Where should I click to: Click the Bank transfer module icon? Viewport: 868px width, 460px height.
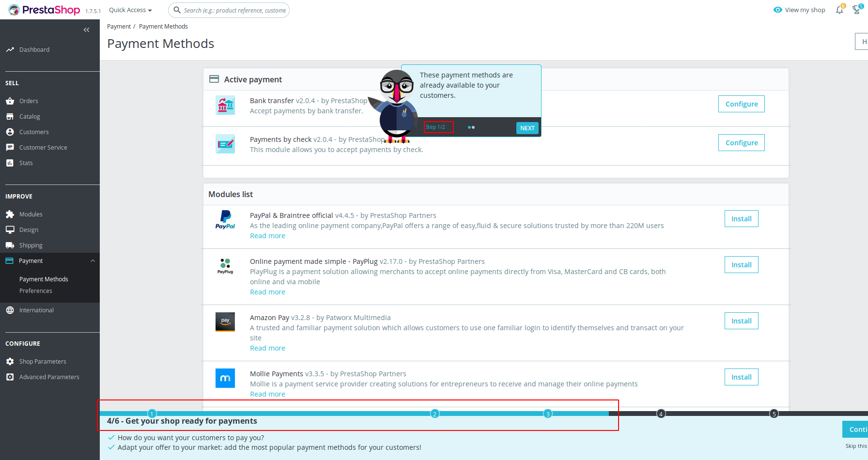225,105
